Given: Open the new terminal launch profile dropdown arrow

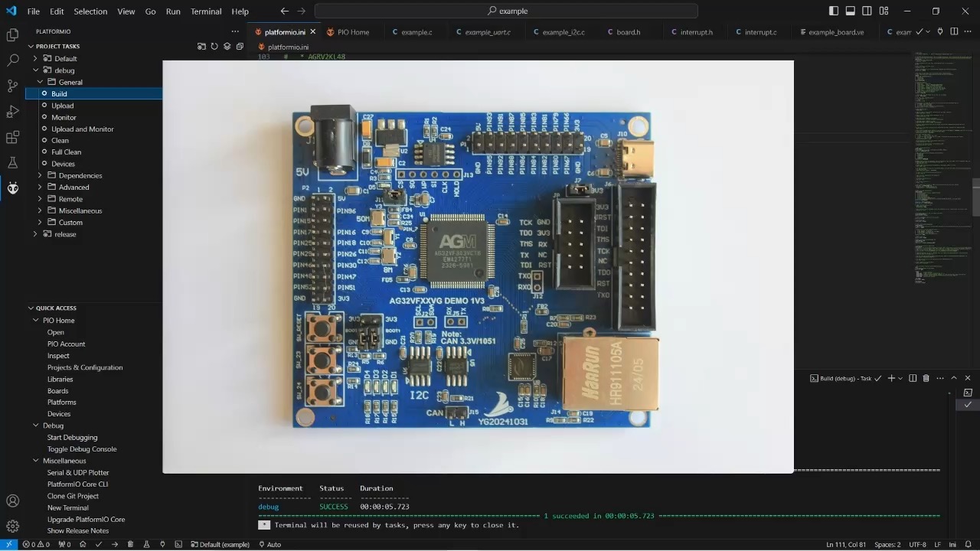Looking at the screenshot, I should (x=900, y=378).
